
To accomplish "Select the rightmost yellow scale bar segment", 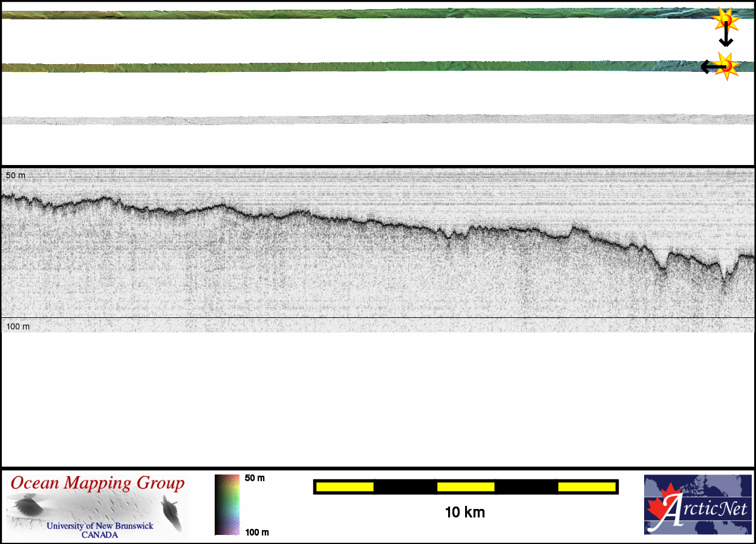I will [x=586, y=487].
